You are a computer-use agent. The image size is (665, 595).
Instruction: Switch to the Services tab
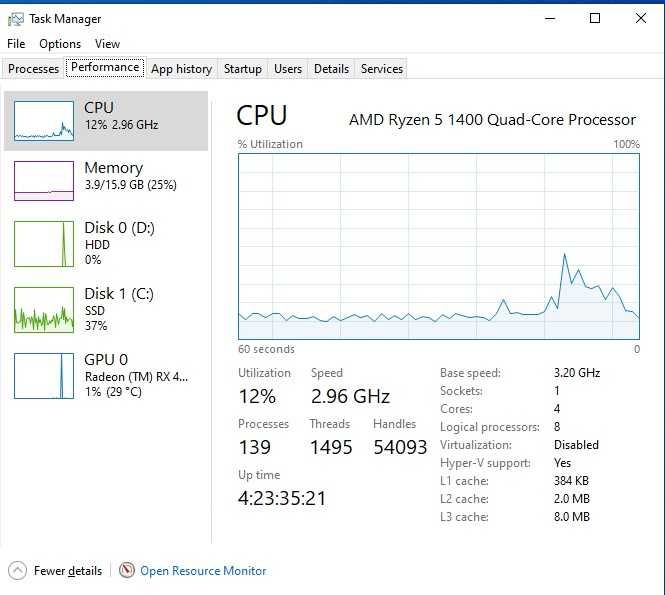[382, 69]
